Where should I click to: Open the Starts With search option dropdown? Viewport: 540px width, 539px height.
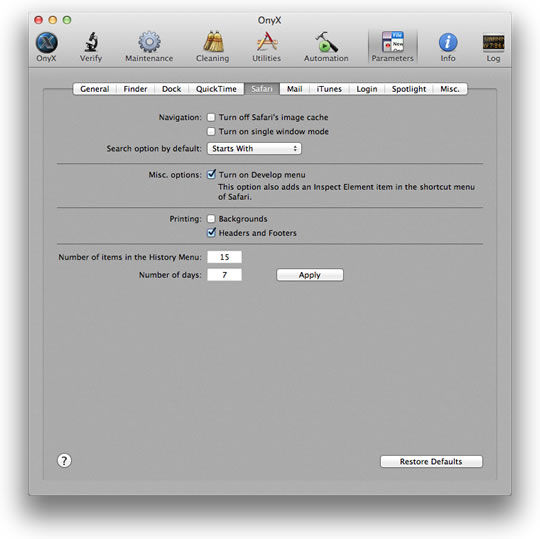tap(254, 148)
